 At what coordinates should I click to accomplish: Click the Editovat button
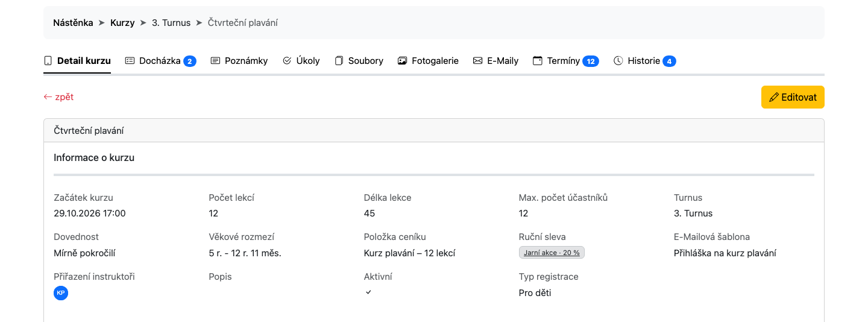(793, 97)
